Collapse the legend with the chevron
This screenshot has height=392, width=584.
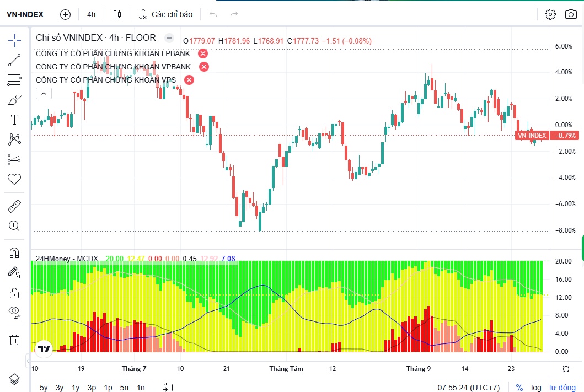(x=44, y=93)
